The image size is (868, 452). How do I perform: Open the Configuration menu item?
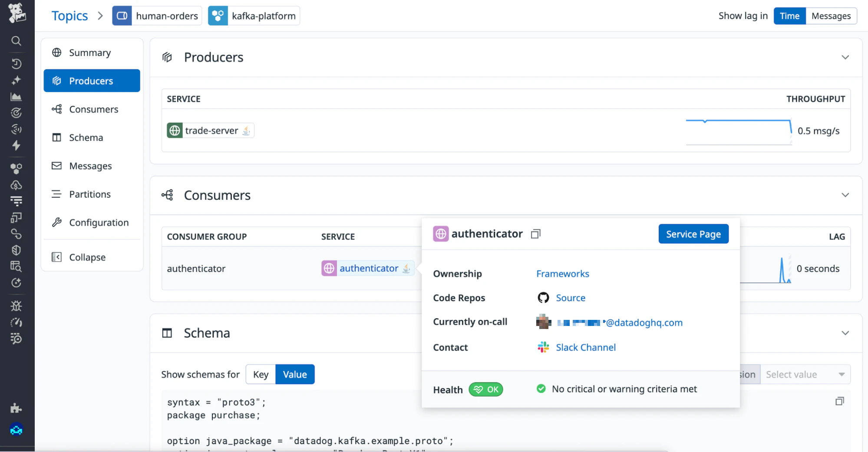point(99,223)
